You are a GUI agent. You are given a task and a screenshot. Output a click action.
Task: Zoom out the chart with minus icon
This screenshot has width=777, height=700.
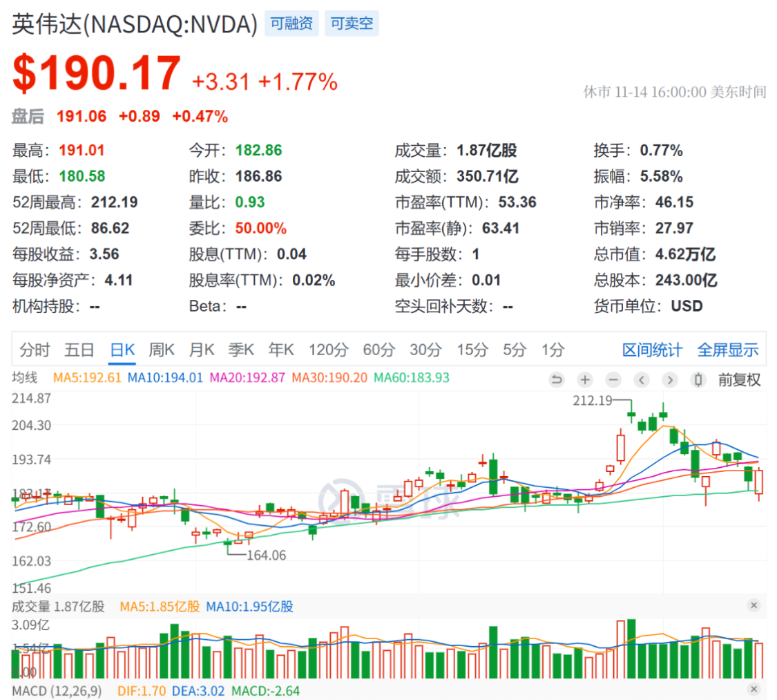pyautogui.click(x=613, y=379)
